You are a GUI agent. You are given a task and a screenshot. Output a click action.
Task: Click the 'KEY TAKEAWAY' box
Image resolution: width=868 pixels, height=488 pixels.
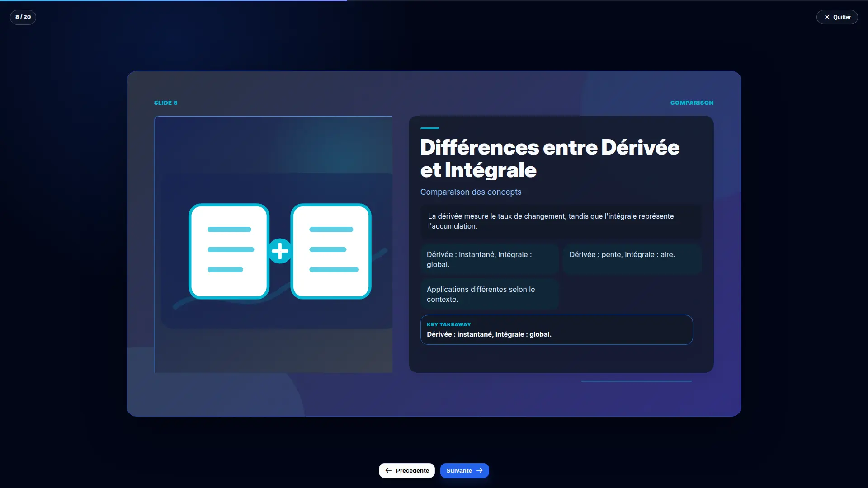pos(557,330)
